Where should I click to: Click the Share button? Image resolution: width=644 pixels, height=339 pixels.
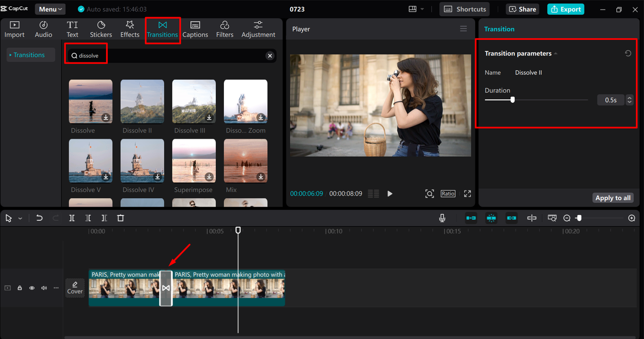point(522,9)
